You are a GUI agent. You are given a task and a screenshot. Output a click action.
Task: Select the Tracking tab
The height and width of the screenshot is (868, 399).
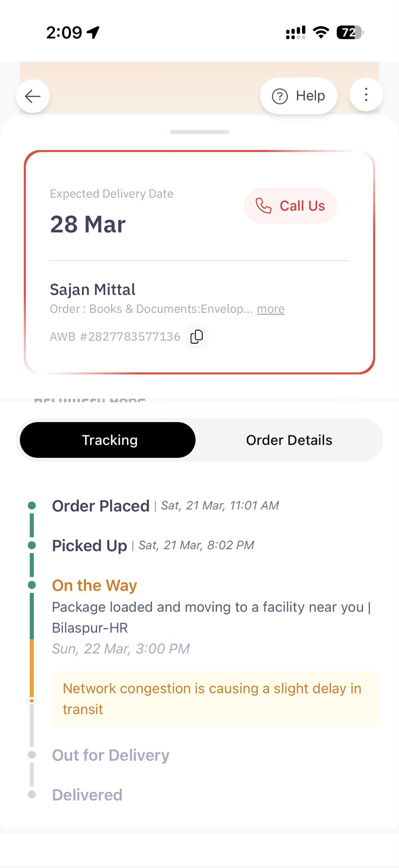(109, 440)
